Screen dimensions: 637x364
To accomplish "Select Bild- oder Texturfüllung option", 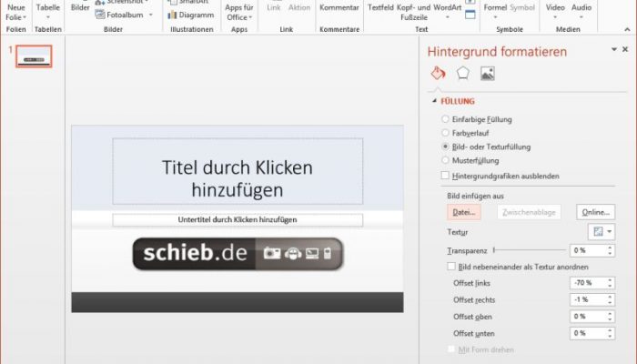I will tap(445, 147).
